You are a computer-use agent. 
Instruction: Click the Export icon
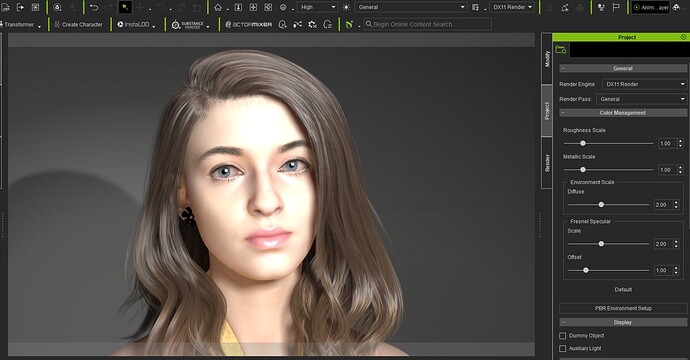20,7
